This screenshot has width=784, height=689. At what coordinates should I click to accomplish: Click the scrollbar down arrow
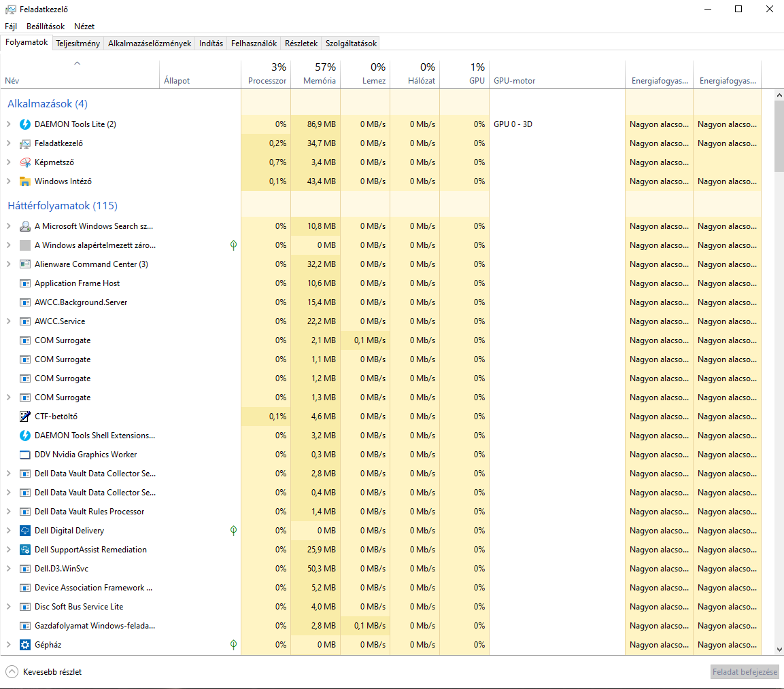[x=779, y=650]
